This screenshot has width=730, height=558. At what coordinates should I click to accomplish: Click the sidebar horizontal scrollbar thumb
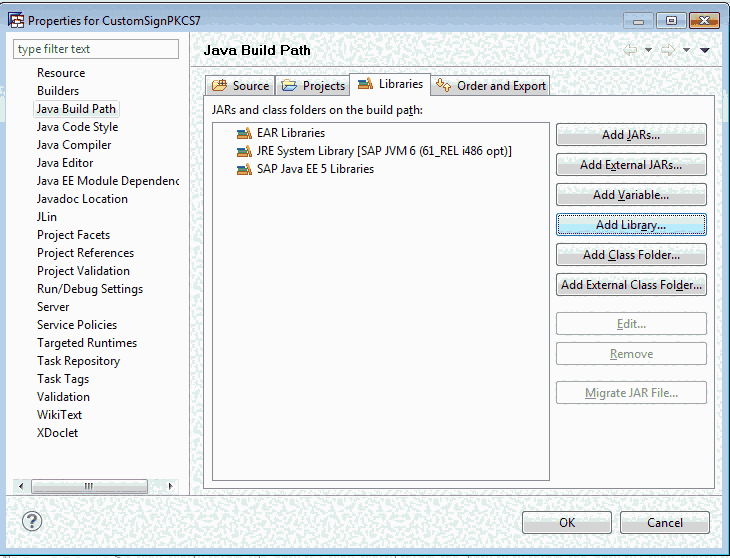coord(89,486)
